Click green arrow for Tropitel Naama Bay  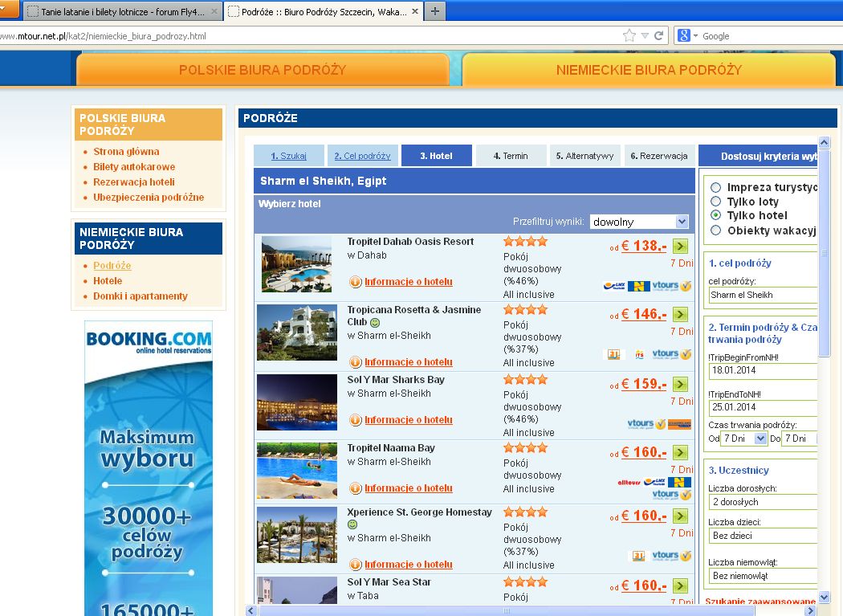(x=680, y=452)
